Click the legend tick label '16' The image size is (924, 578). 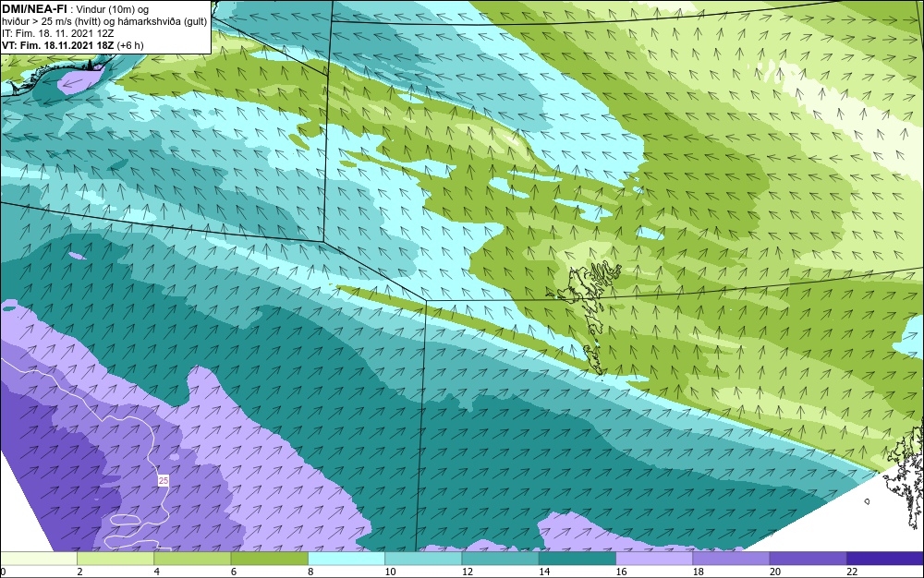(x=621, y=572)
